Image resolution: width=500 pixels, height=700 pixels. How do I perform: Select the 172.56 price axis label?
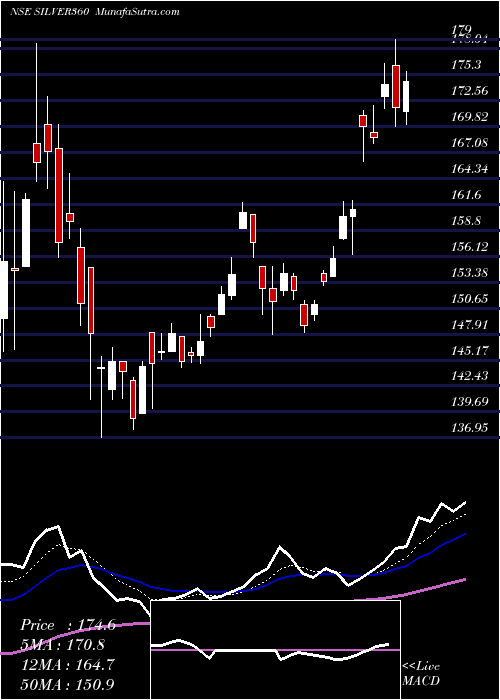[470, 91]
